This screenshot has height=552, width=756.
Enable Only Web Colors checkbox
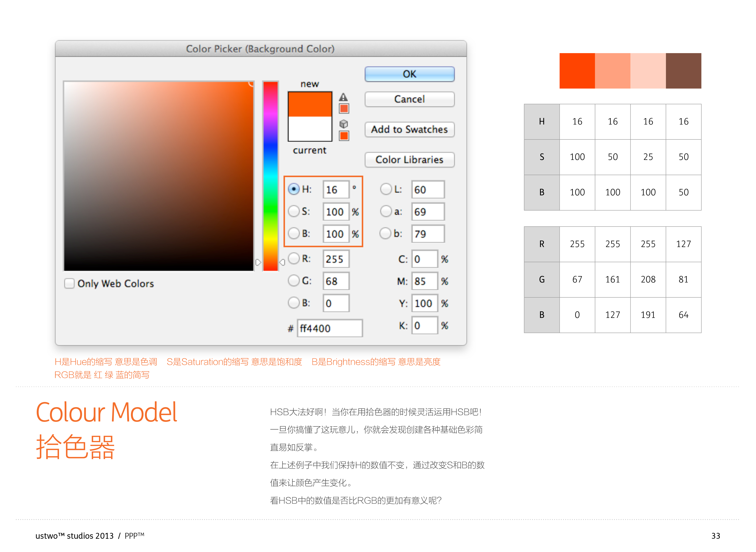(69, 283)
